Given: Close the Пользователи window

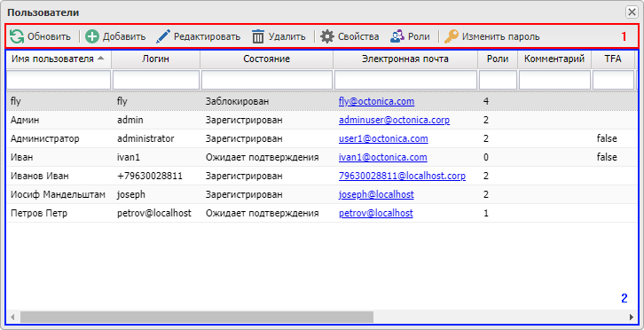Looking at the screenshot, I should 632,12.
